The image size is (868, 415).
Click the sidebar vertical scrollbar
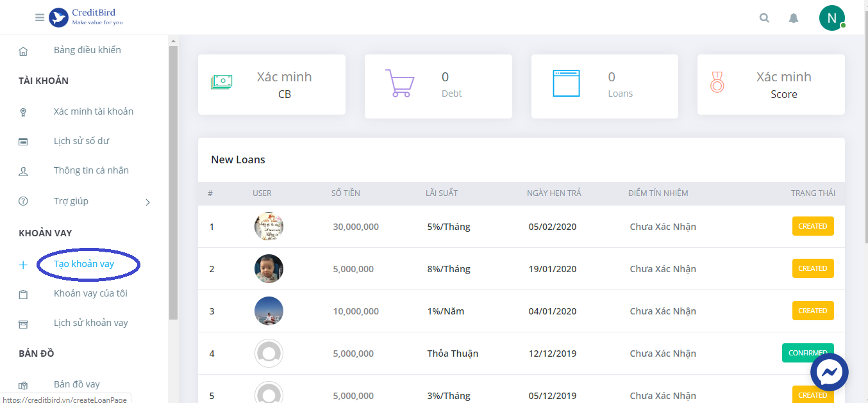click(x=173, y=183)
